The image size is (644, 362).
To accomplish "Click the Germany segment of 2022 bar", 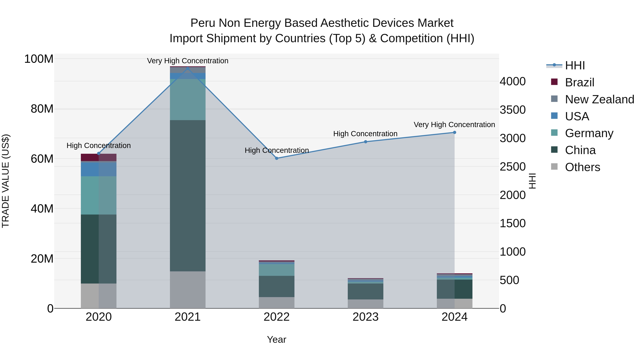I will click(277, 270).
